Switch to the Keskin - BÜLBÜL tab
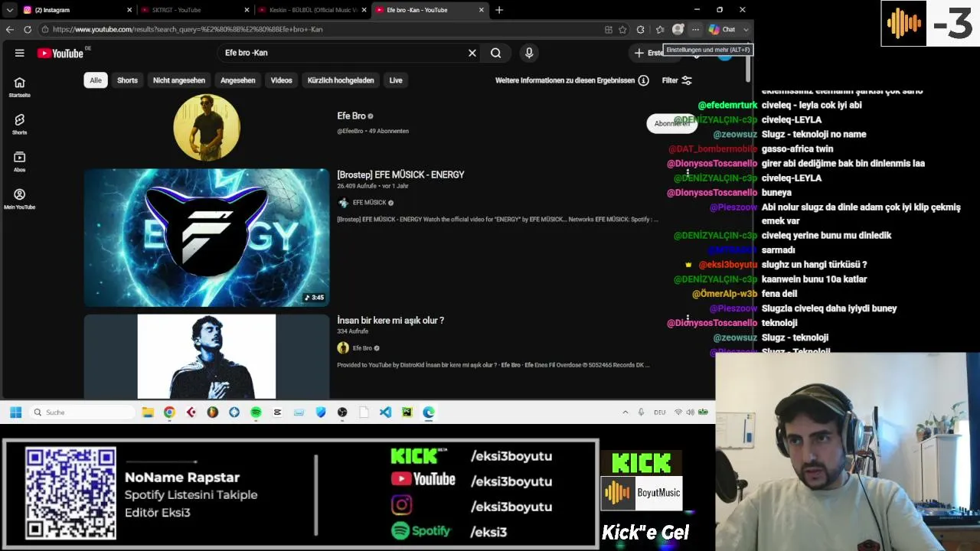980x551 pixels. pos(312,10)
